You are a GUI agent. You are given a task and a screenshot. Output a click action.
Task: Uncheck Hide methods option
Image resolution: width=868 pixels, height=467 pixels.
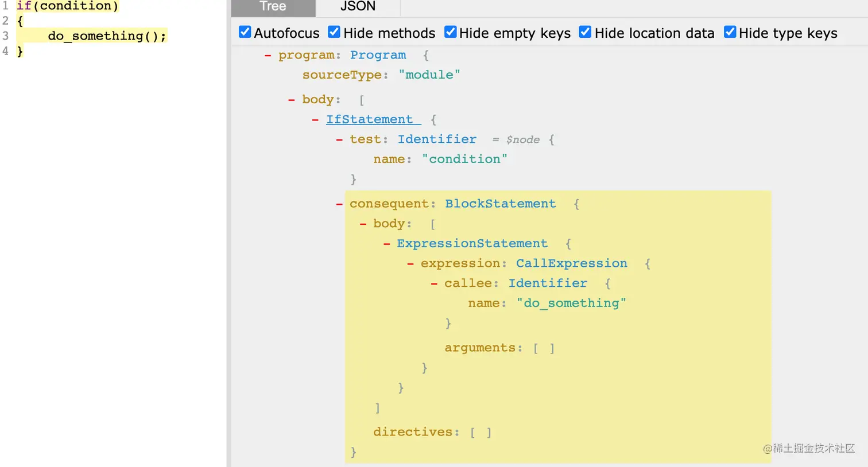tap(334, 32)
